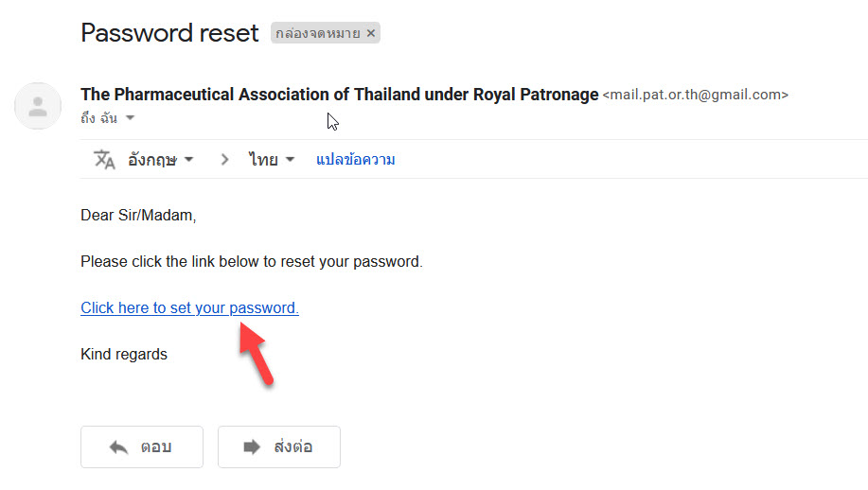This screenshot has height=490, width=868.
Task: Click the 'Please click the link below' sentence
Action: pyautogui.click(x=252, y=262)
